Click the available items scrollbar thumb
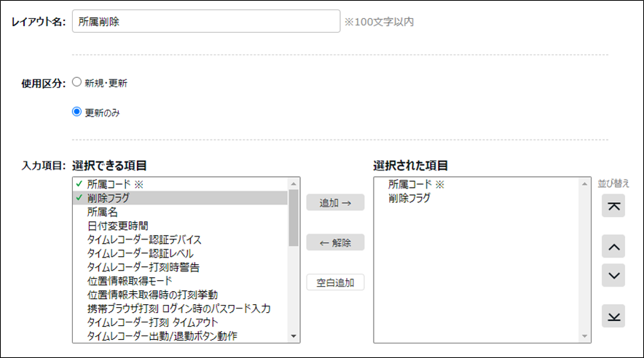Screen dimensions: 644x358 point(294,218)
